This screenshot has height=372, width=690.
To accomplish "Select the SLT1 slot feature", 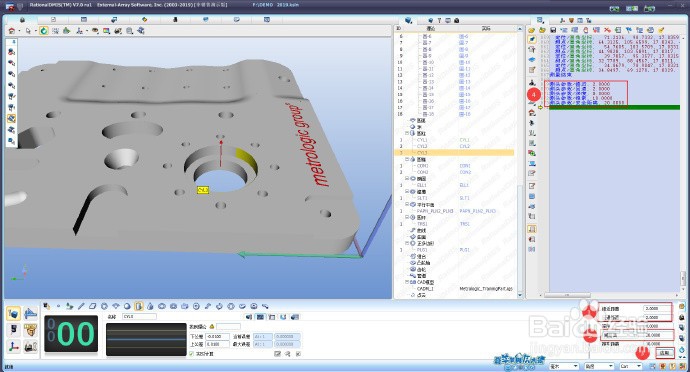I will [x=422, y=198].
